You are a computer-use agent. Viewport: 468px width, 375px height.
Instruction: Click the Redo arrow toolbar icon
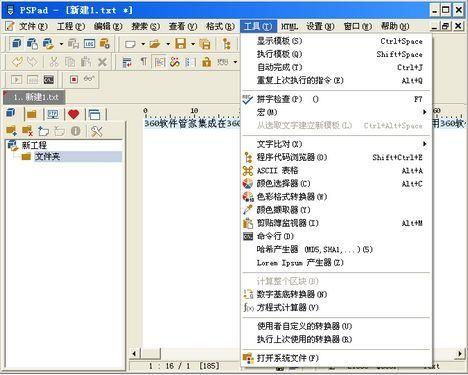[x=33, y=62]
